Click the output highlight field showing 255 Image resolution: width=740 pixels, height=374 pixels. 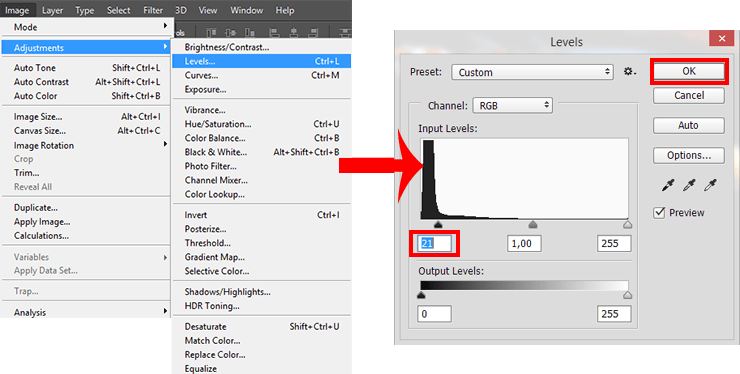(x=614, y=314)
